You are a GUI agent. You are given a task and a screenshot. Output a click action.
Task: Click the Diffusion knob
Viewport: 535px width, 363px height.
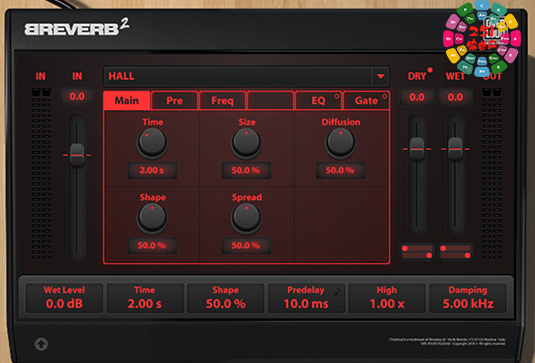coord(340,142)
